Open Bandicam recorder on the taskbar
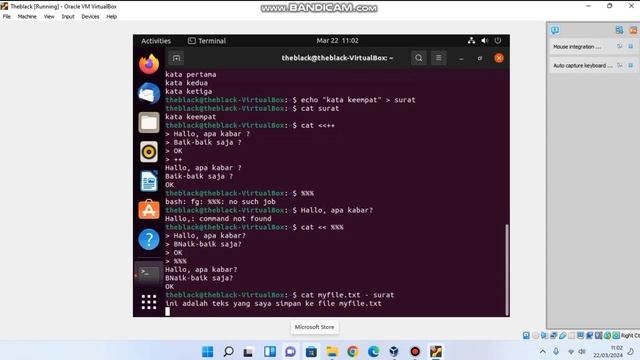This screenshot has width=640, height=360. 415,351
